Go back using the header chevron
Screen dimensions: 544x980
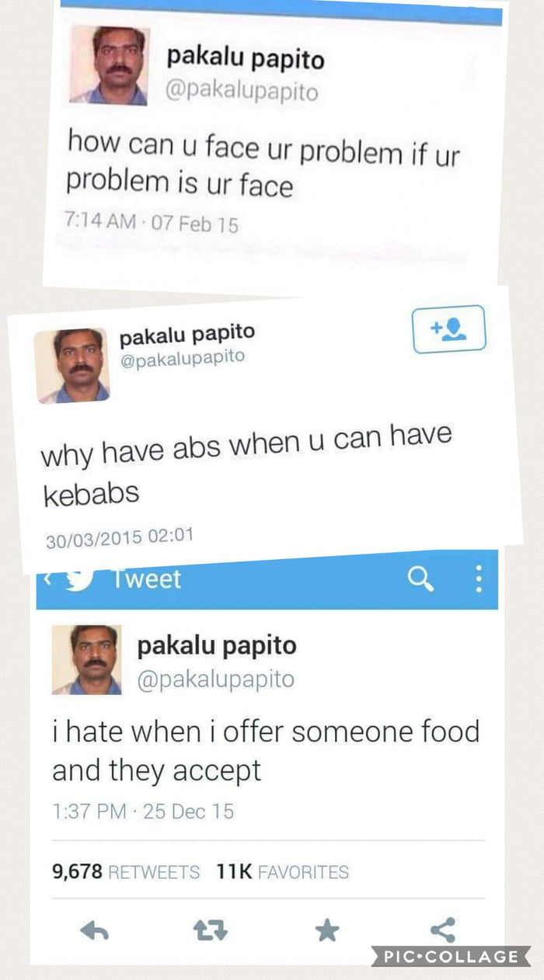pos(47,580)
